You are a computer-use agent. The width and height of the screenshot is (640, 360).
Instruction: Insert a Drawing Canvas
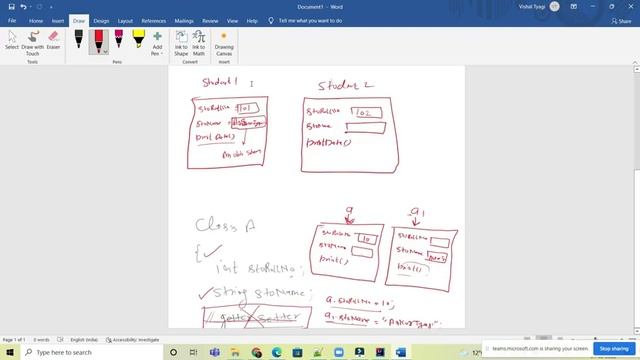(224, 43)
